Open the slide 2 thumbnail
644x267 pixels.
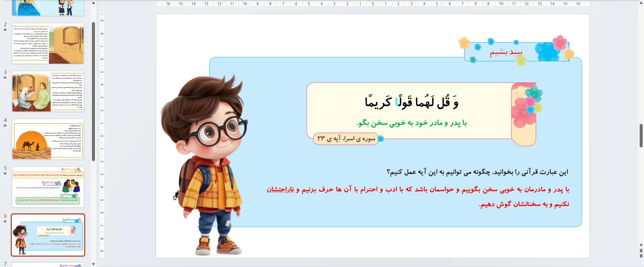tap(48, 43)
